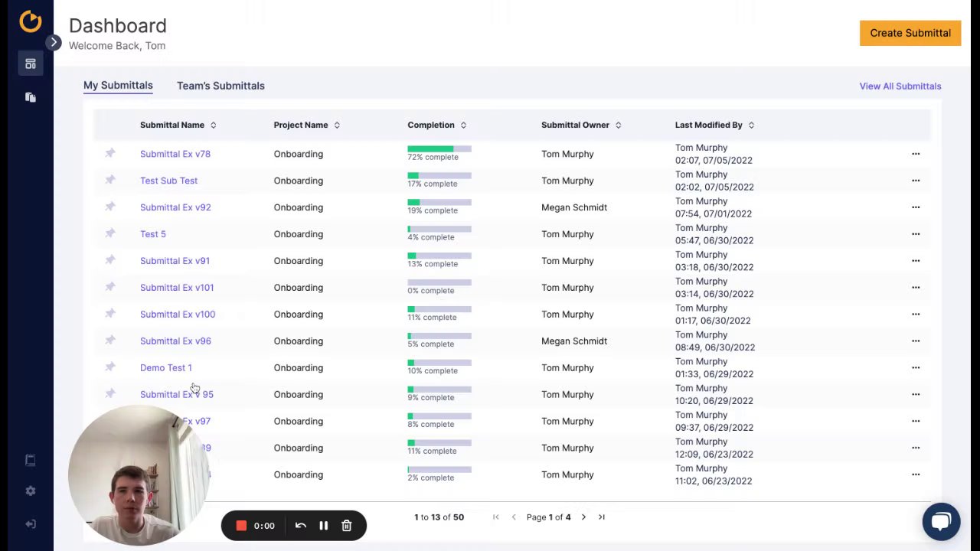Screen dimensions: 980x551
Task: Open more options for Submittal Ex v95
Action: [916, 395]
